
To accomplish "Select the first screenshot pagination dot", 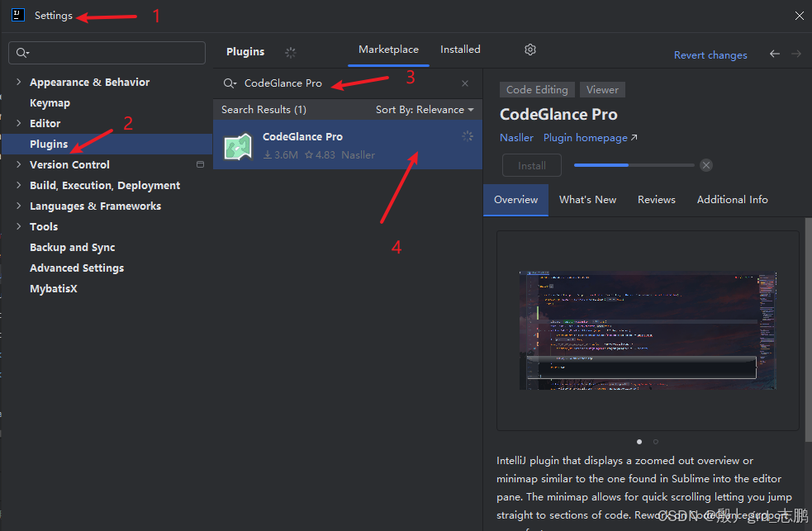I will (x=639, y=442).
